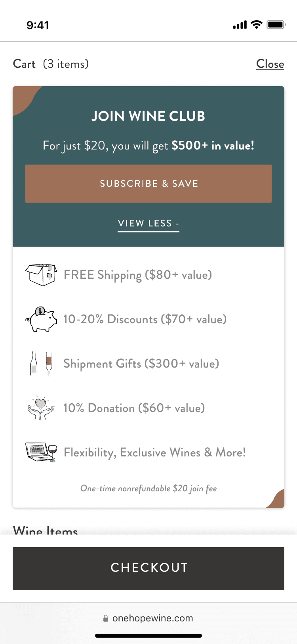Select 10% Donation benefit text
297x644 pixels.
[x=134, y=408]
